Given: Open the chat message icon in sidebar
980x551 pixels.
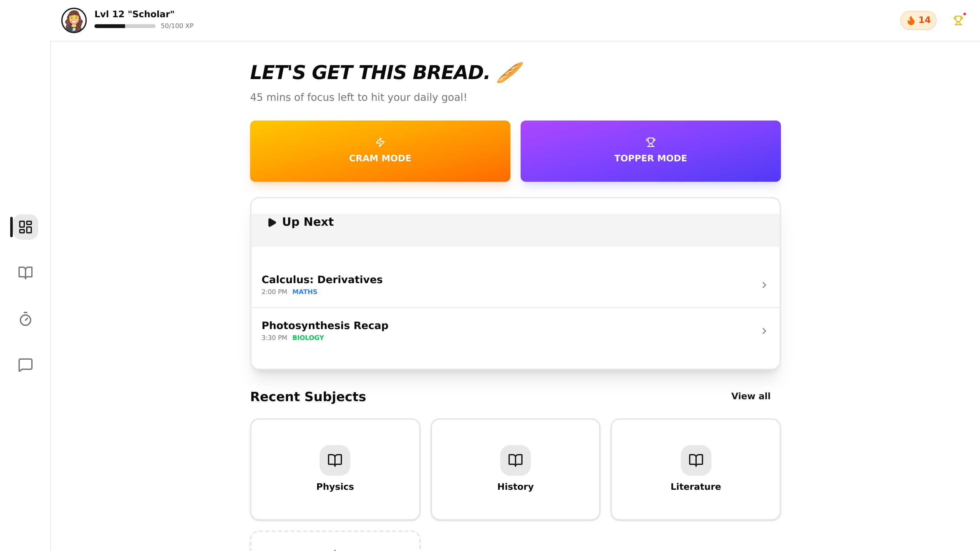Looking at the screenshot, I should point(25,365).
